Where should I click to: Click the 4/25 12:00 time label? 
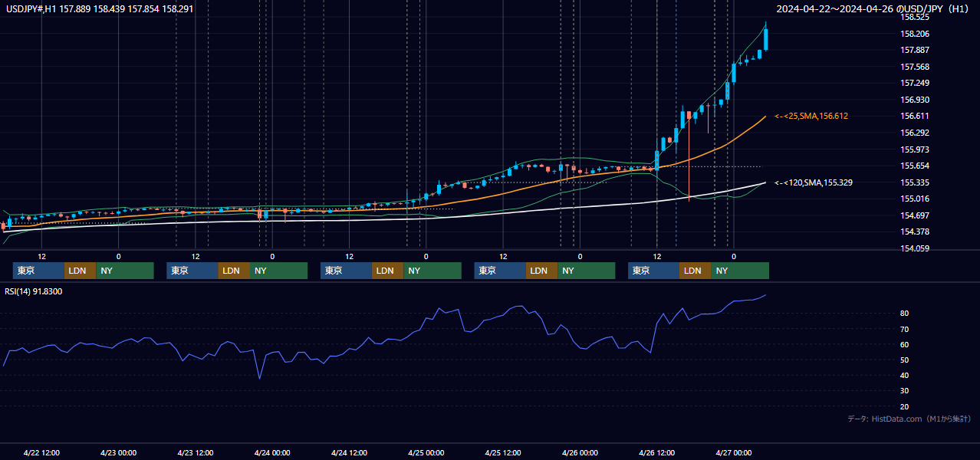click(x=503, y=452)
